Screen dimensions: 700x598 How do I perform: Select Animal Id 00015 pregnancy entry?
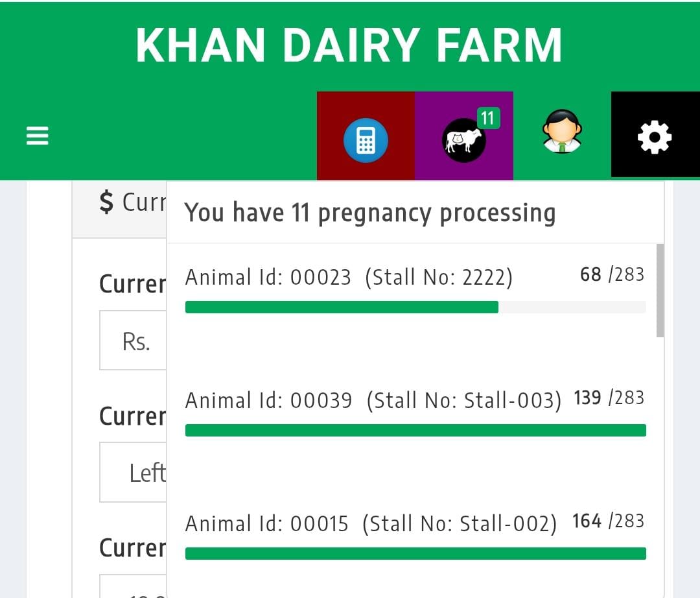(x=415, y=537)
